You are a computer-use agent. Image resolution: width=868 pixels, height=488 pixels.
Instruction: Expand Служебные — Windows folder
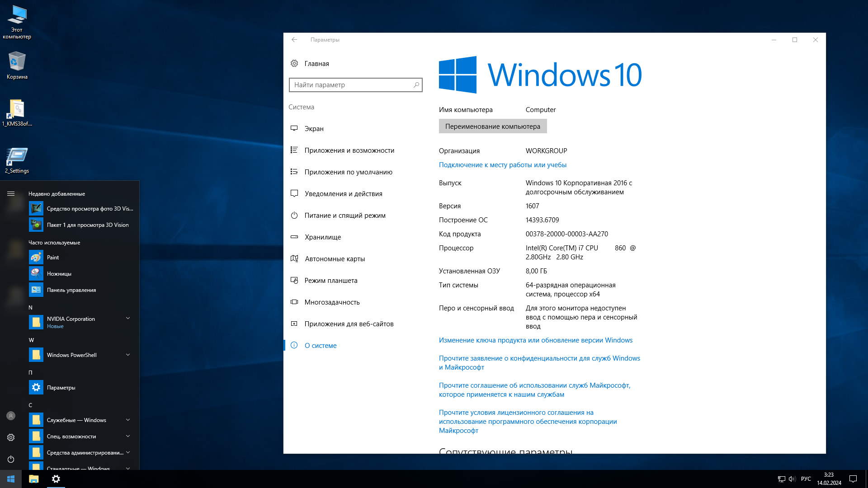[127, 420]
